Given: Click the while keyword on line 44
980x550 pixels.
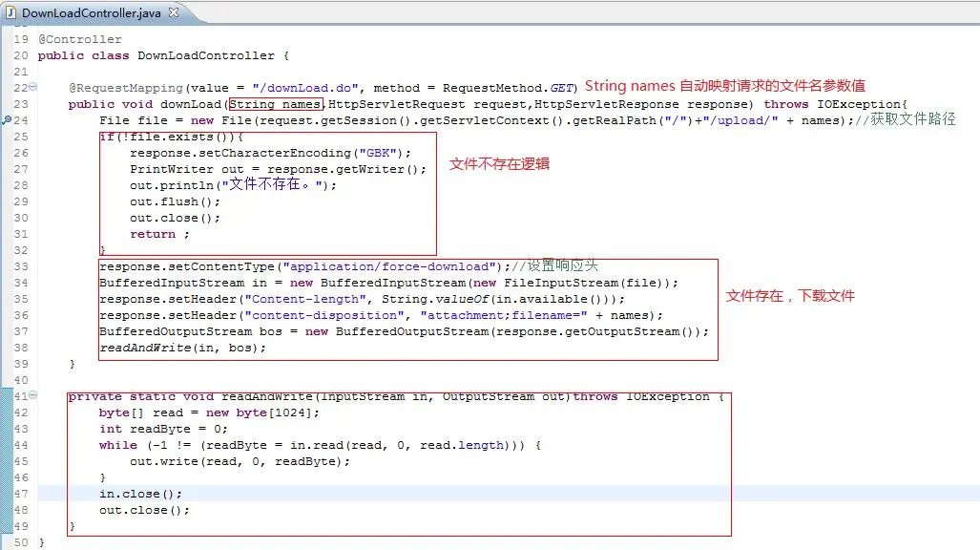Looking at the screenshot, I should [118, 446].
